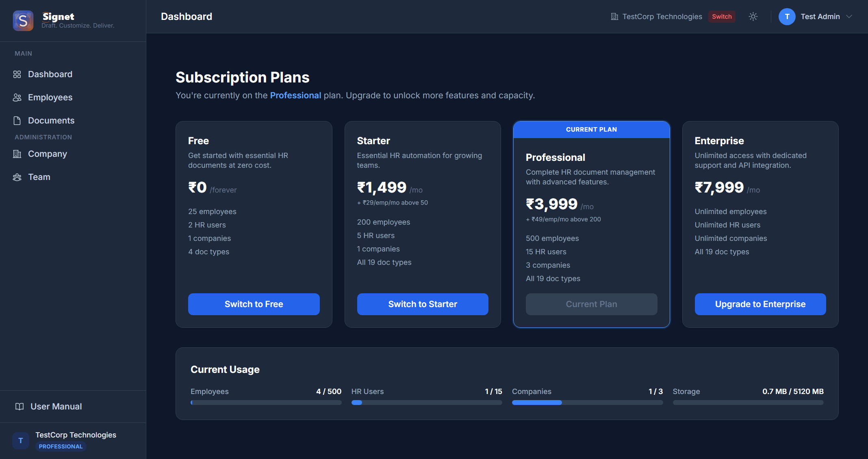Open the Team menu item
Screen dimensions: 868x459
click(x=39, y=177)
